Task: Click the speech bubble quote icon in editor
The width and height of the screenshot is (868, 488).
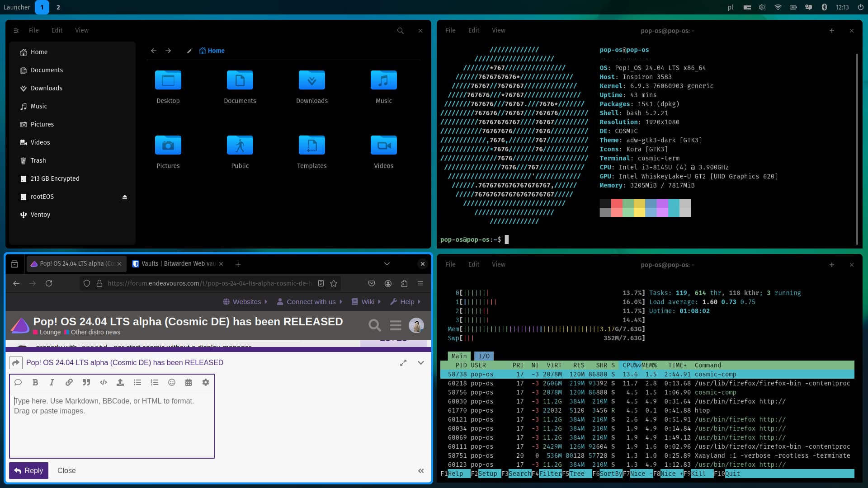Action: (x=18, y=382)
